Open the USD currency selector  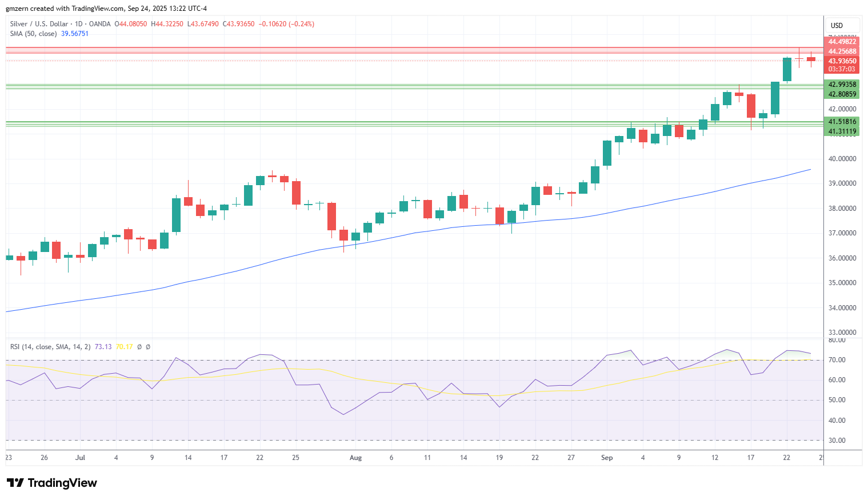pyautogui.click(x=842, y=25)
